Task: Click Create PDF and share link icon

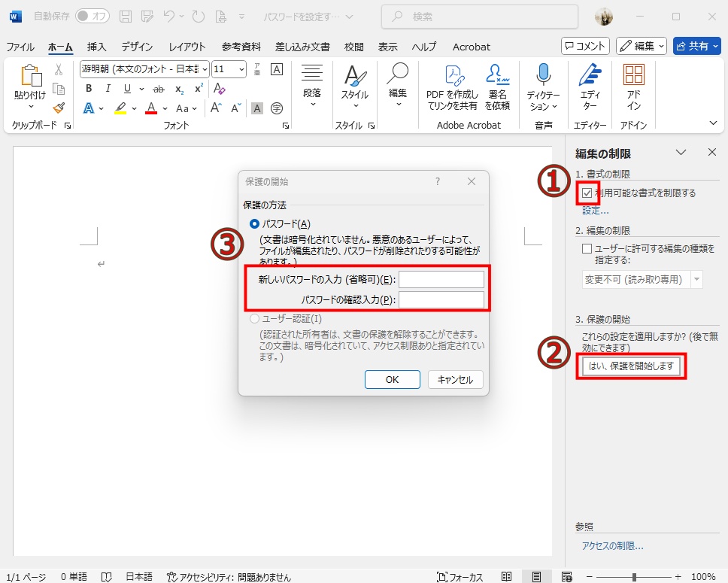Action: point(452,75)
